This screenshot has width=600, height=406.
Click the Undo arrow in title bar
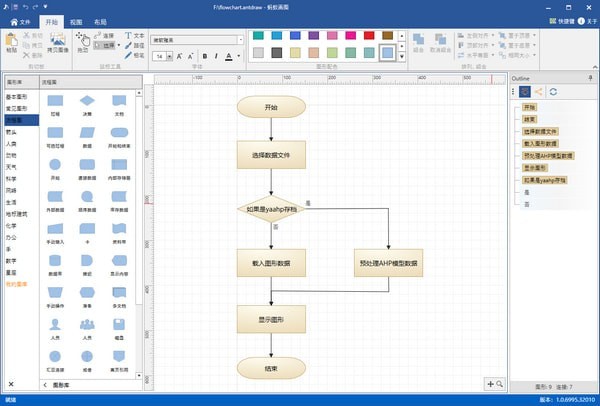click(26, 7)
